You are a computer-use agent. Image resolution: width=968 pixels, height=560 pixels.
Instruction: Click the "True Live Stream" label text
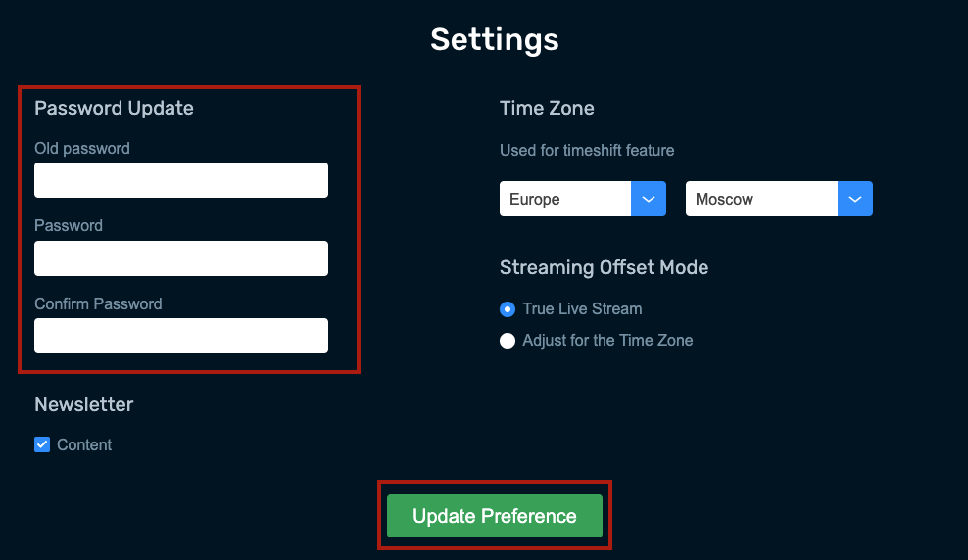click(x=582, y=309)
